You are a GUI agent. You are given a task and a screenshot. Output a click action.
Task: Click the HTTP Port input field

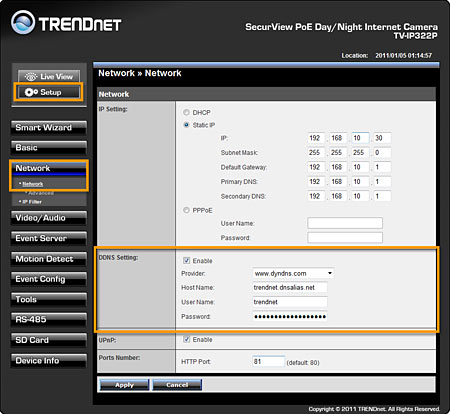click(269, 362)
